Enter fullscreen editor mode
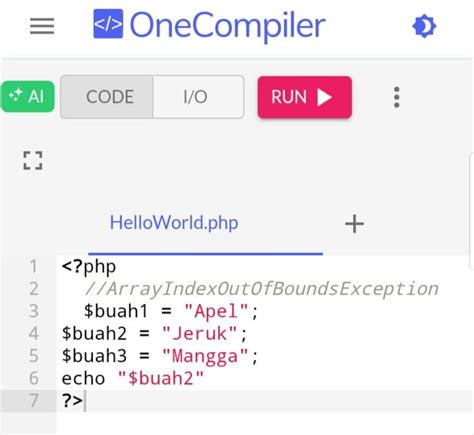This screenshot has height=435, width=474. tap(33, 160)
